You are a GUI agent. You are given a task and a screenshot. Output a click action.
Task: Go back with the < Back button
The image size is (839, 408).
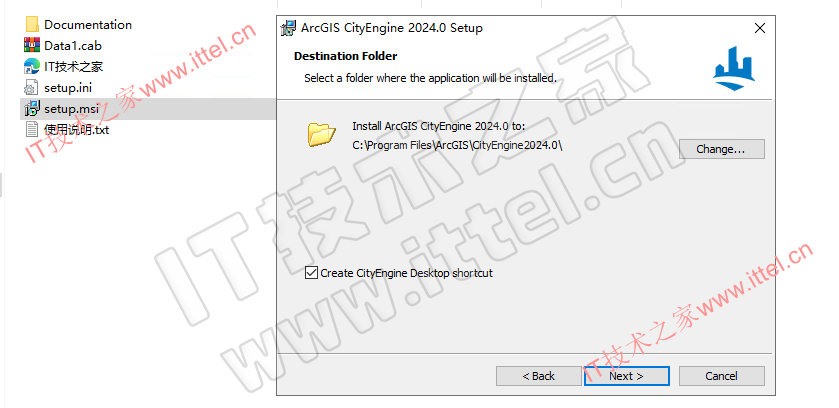(539, 376)
